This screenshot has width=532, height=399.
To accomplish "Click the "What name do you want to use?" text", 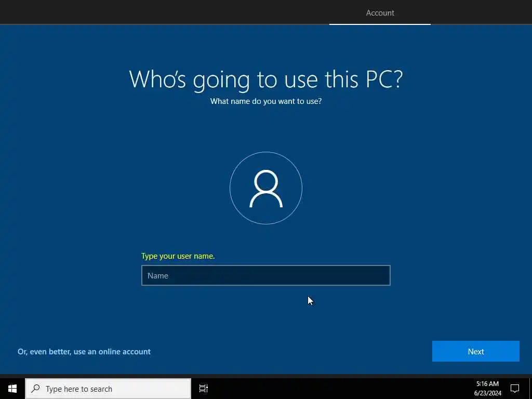I will [266, 101].
